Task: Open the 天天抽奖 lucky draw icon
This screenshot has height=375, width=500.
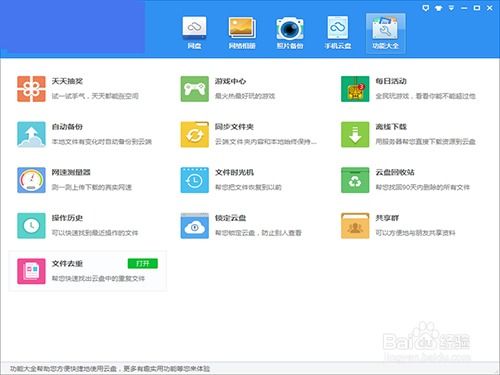Action: 31,89
